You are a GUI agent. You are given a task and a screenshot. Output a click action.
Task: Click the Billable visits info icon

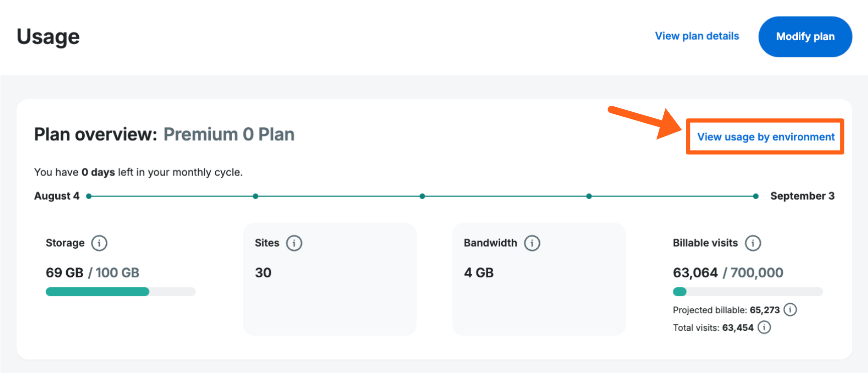click(753, 243)
